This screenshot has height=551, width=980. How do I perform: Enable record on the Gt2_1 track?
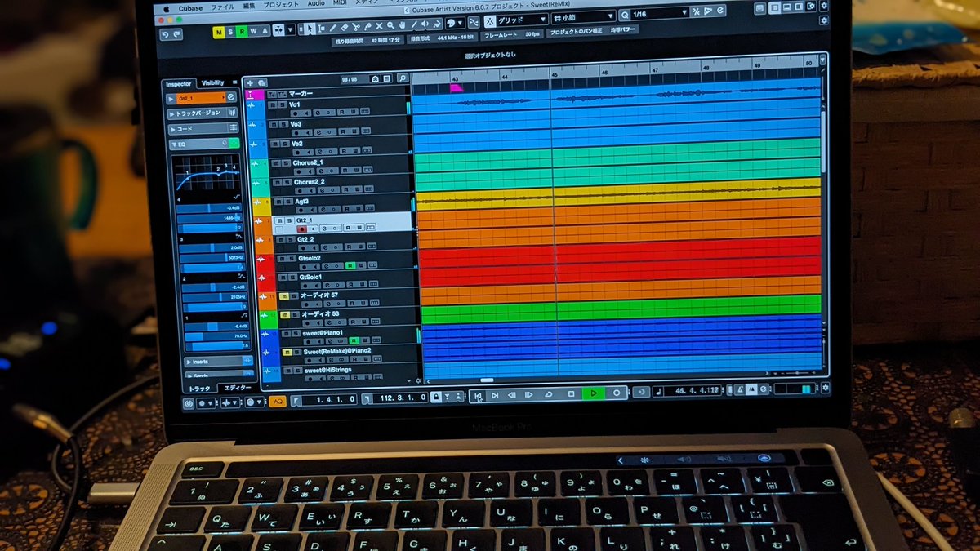click(302, 229)
